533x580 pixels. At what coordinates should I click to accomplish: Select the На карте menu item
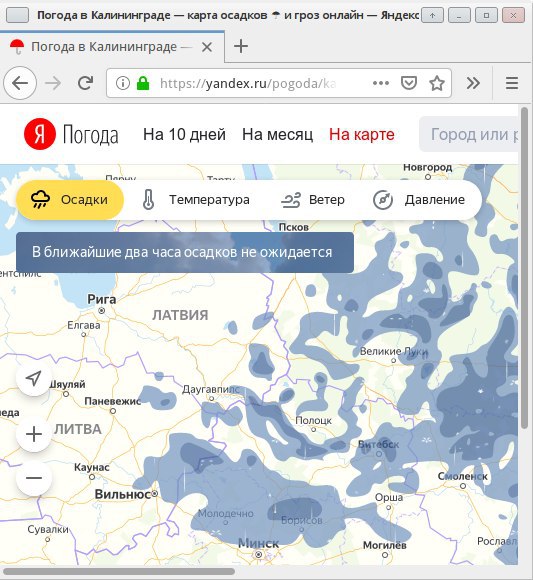(x=362, y=135)
